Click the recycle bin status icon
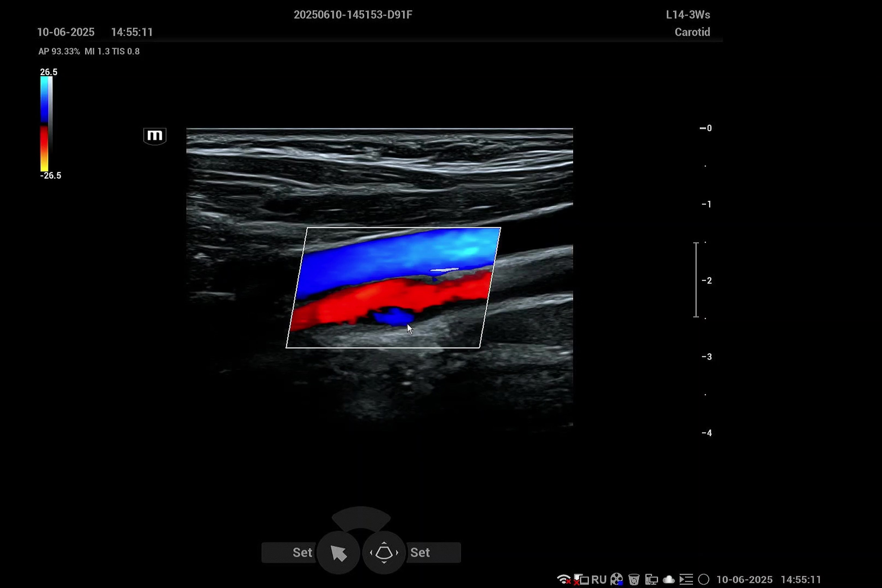Viewport: 882px width, 588px height. tap(634, 580)
